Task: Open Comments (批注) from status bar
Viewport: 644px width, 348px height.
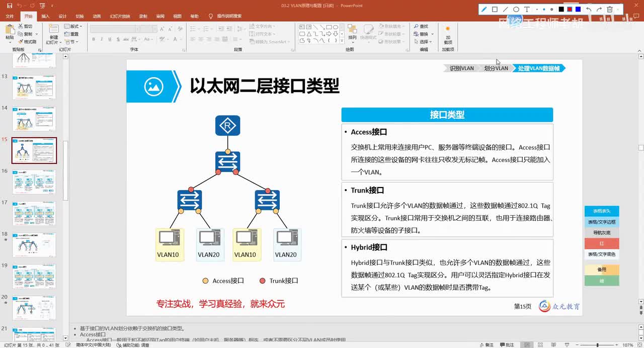Action: click(x=506, y=345)
